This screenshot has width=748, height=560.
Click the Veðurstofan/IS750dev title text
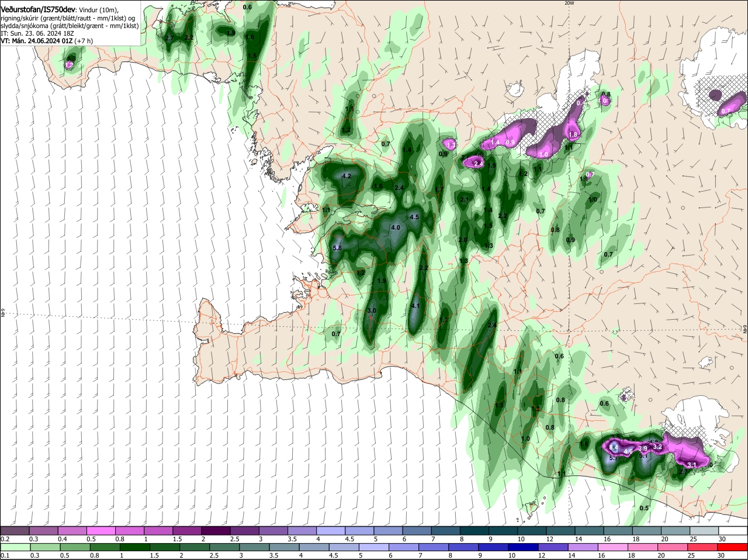point(37,10)
